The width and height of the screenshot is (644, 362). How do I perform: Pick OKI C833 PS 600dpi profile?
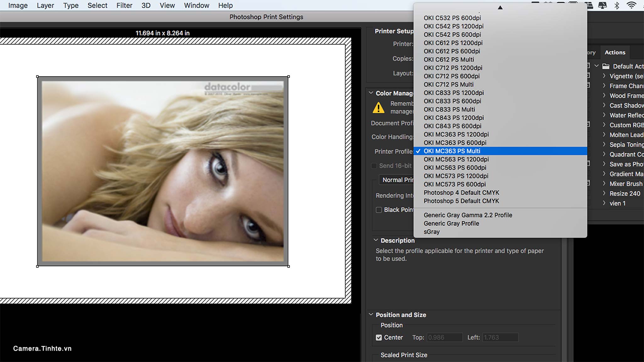(500, 101)
